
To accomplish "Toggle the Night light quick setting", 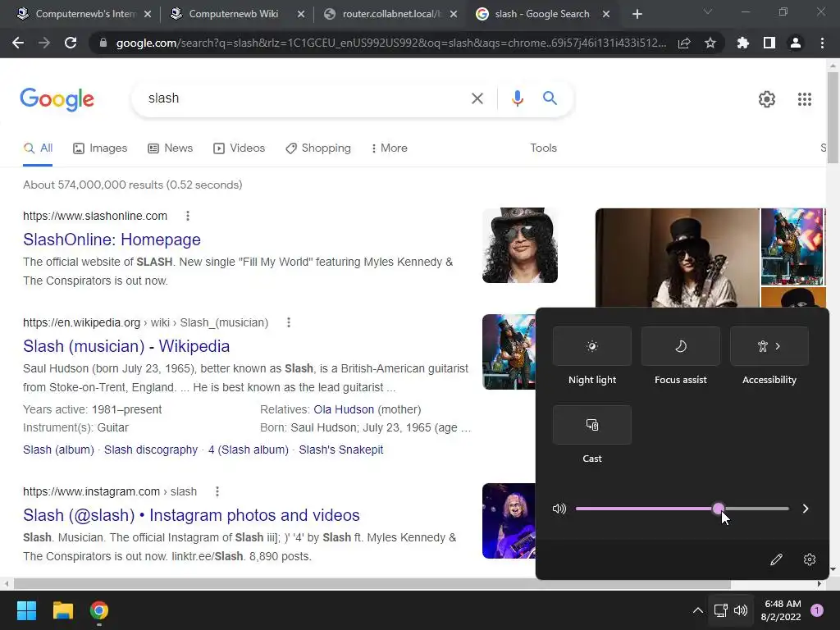I will (592, 346).
